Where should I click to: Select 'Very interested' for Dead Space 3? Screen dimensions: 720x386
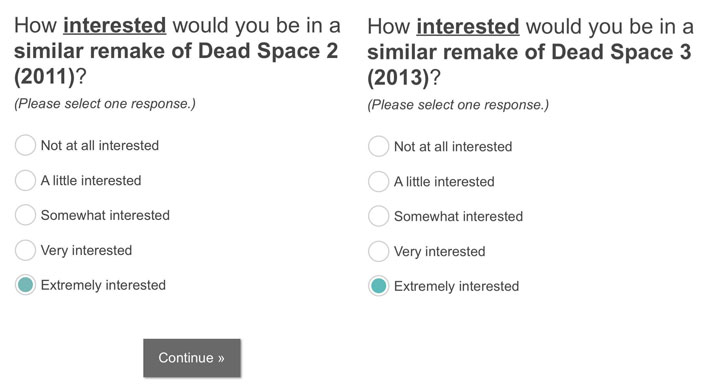[378, 251]
